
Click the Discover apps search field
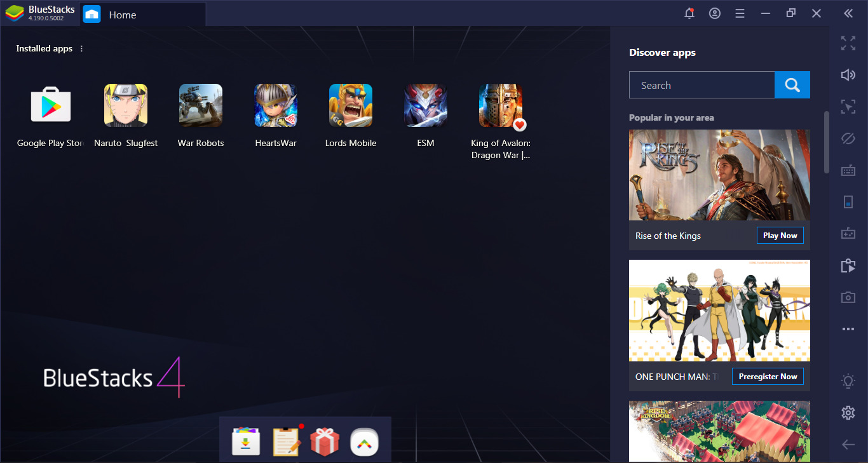(702, 85)
